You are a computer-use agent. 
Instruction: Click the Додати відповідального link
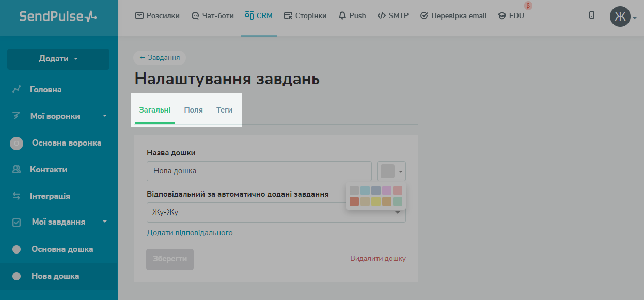pos(190,233)
